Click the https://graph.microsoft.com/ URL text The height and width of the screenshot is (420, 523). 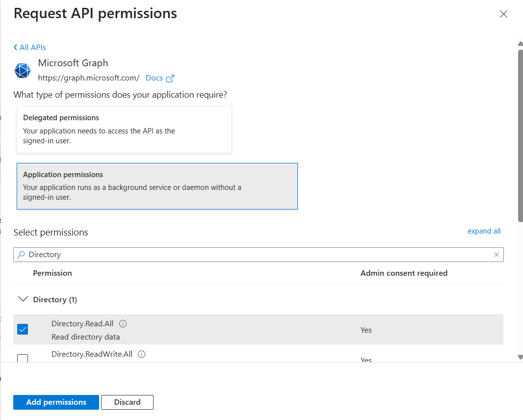[x=89, y=78]
